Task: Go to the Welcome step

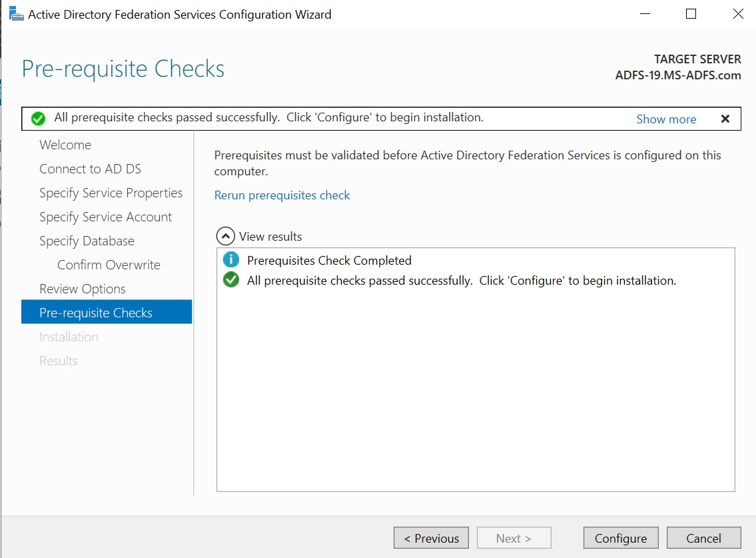Action: [65, 145]
